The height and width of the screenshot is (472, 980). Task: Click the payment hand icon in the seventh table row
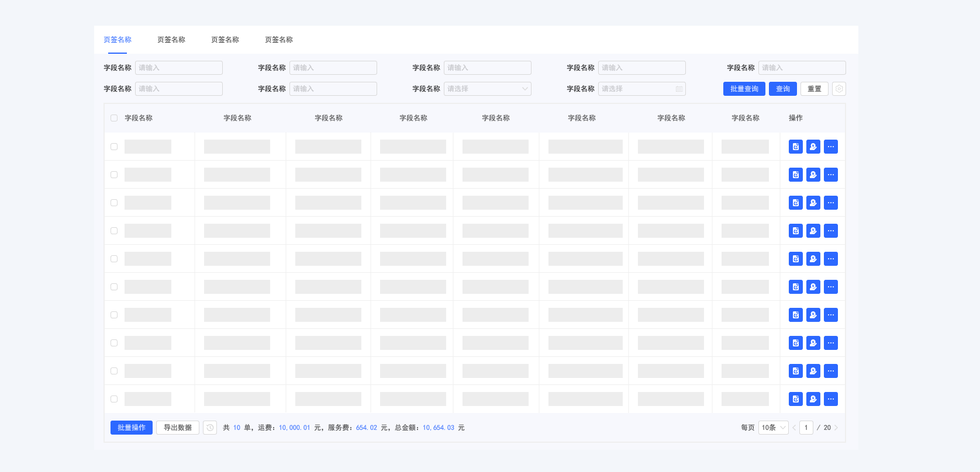pos(813,315)
